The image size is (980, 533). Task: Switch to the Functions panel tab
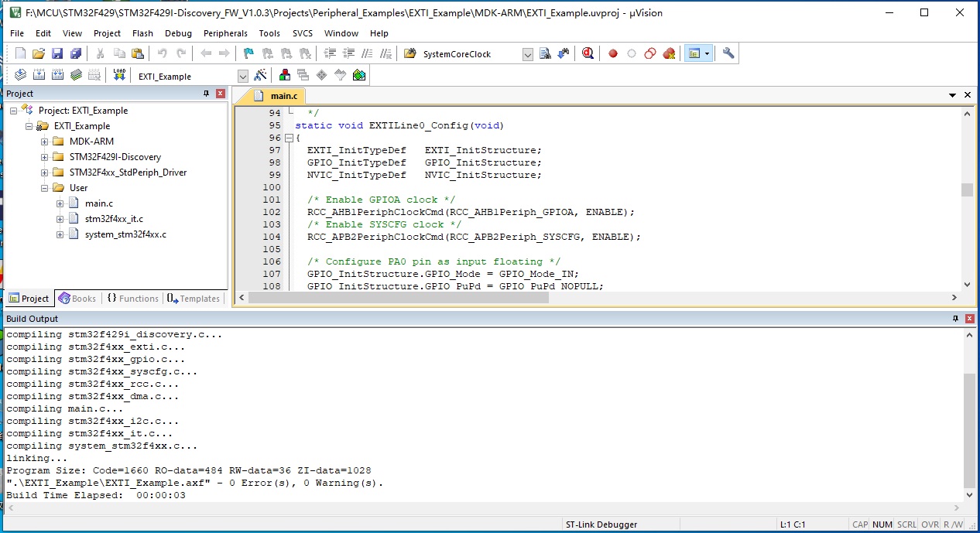point(132,299)
